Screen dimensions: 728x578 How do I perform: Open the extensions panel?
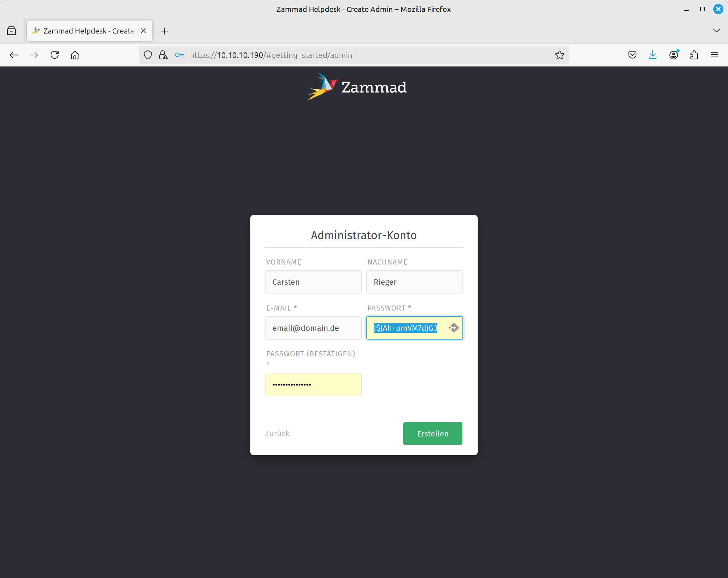[694, 55]
